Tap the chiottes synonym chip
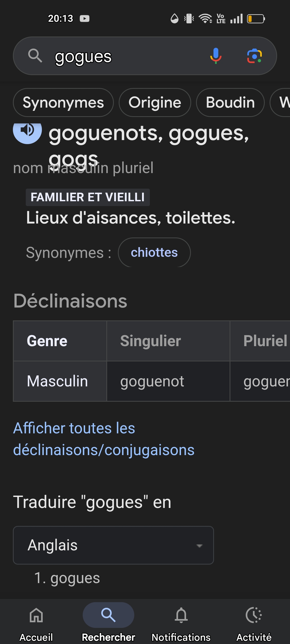 click(154, 253)
